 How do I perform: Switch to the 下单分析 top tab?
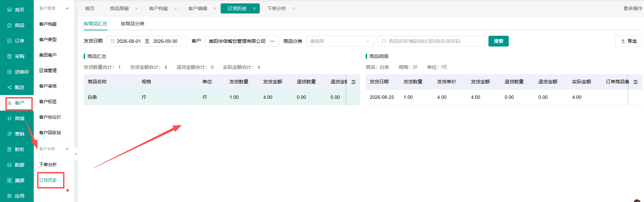pyautogui.click(x=276, y=8)
